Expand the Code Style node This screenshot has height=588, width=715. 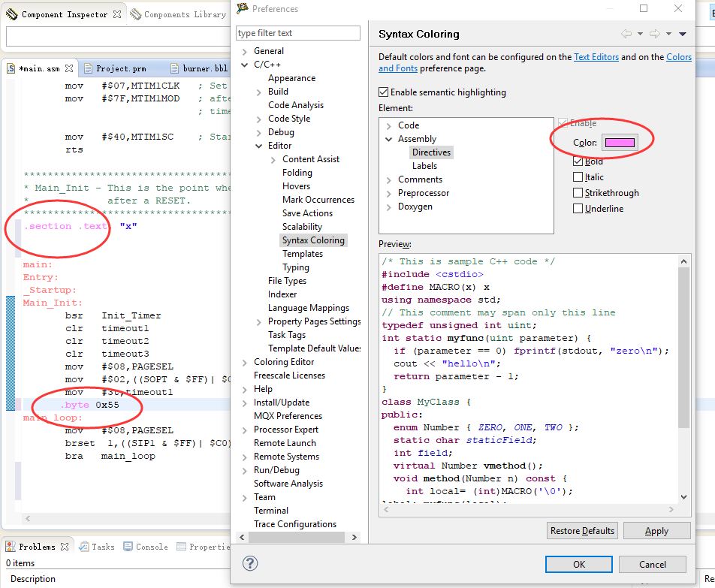tap(259, 119)
